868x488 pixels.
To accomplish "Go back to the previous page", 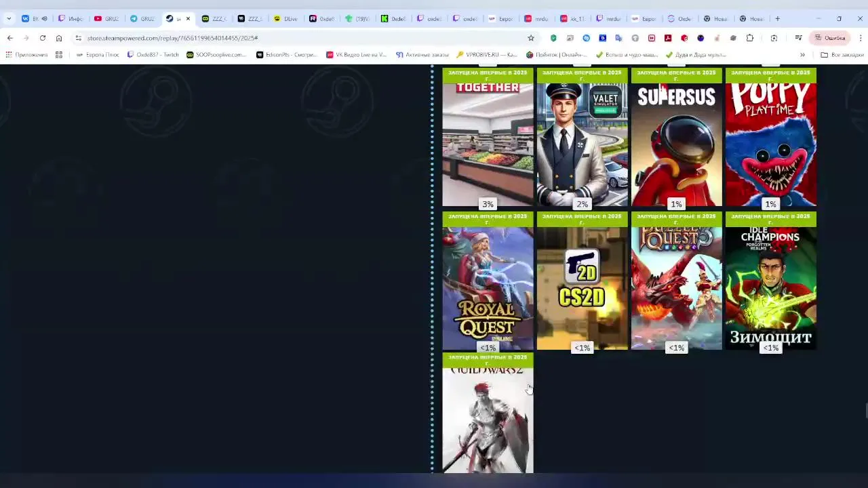I will pos(10,38).
